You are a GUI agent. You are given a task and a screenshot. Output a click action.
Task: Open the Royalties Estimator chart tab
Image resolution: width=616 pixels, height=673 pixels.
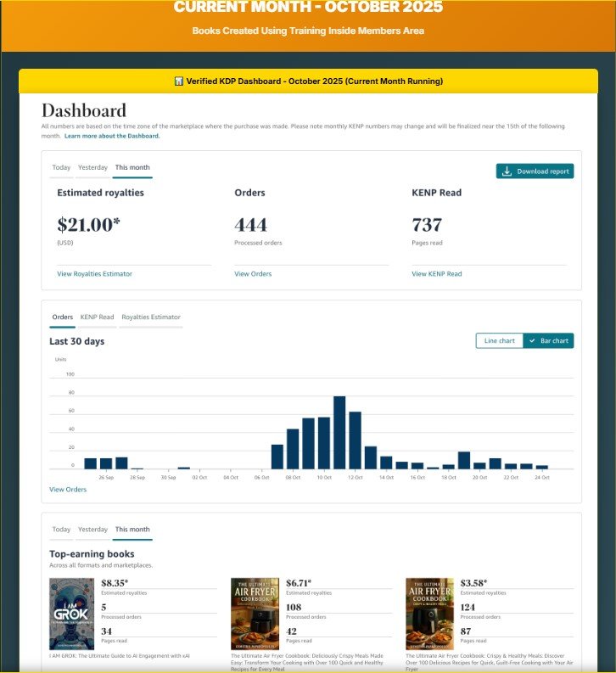pos(151,317)
